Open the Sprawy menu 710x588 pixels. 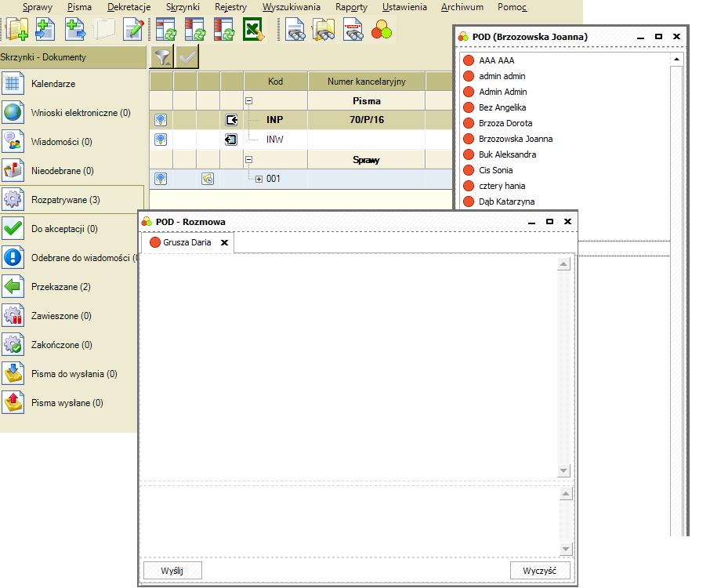(38, 7)
